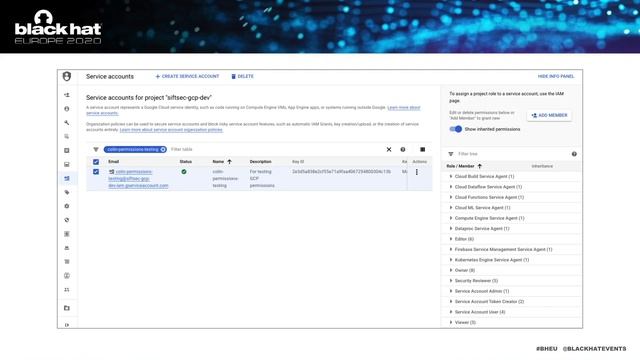Sort by Name column arrow

pyautogui.click(x=229, y=162)
